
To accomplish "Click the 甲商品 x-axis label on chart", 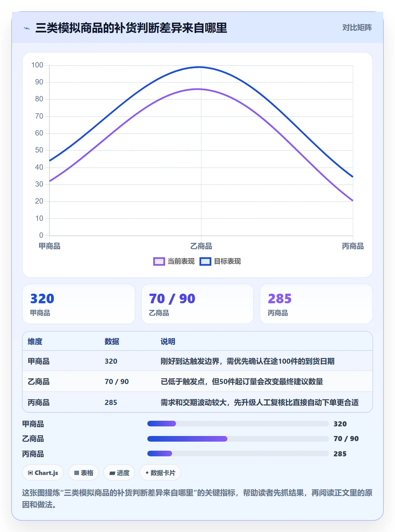I will [x=49, y=246].
